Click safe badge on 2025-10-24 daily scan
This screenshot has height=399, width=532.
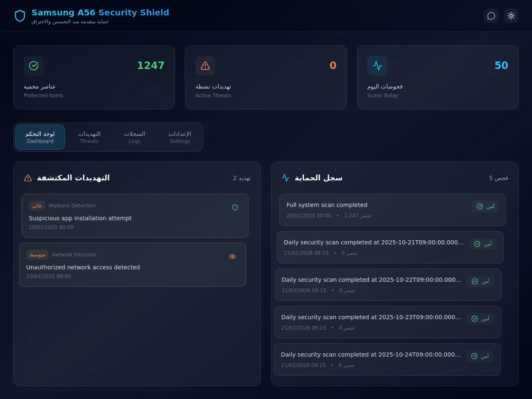point(480,356)
